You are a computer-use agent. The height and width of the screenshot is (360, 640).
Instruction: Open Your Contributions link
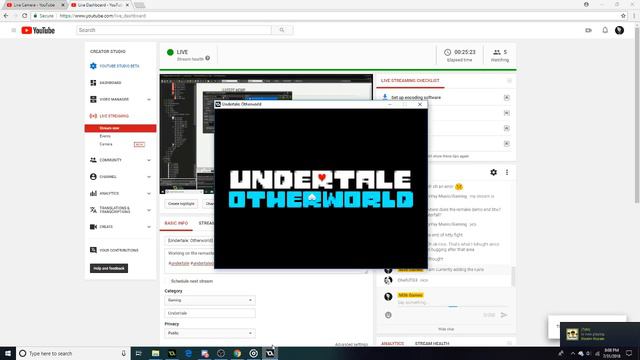pos(115,250)
